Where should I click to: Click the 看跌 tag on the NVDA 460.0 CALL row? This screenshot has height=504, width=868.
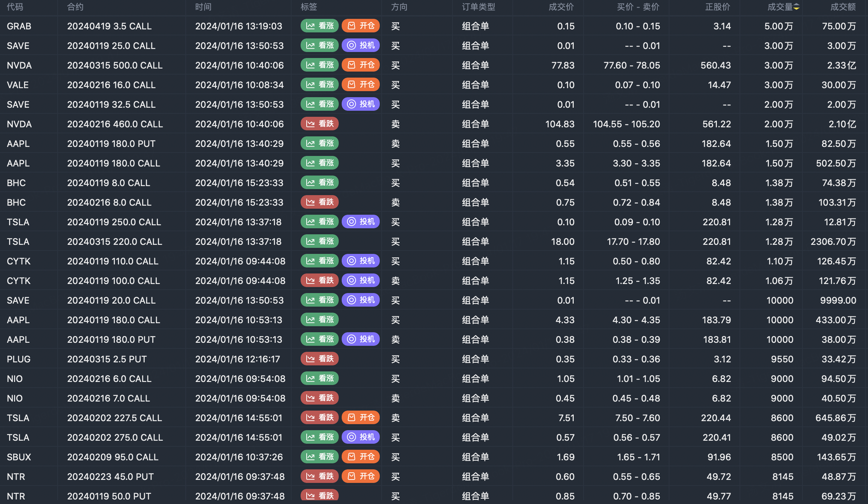(319, 124)
